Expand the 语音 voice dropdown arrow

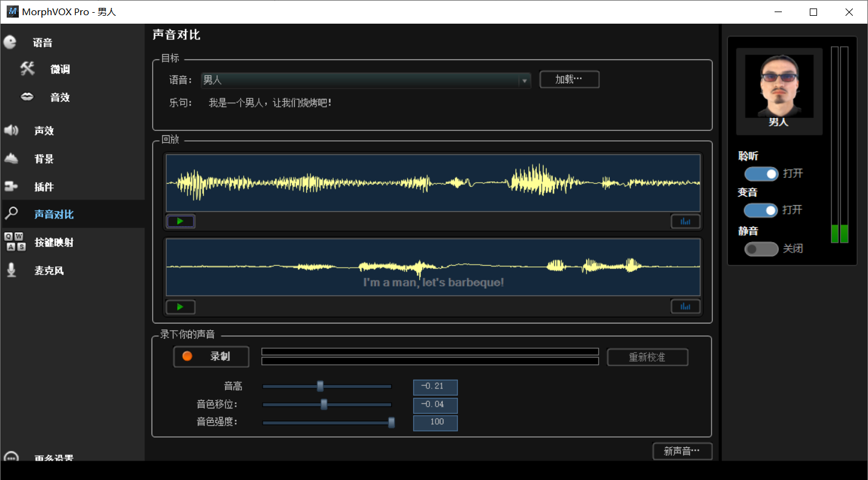[x=524, y=81]
